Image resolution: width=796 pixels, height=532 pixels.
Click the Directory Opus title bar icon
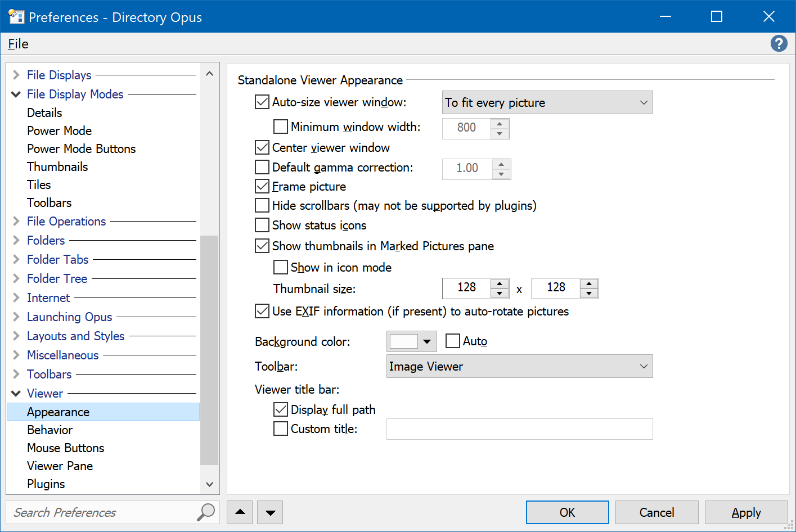click(16, 17)
